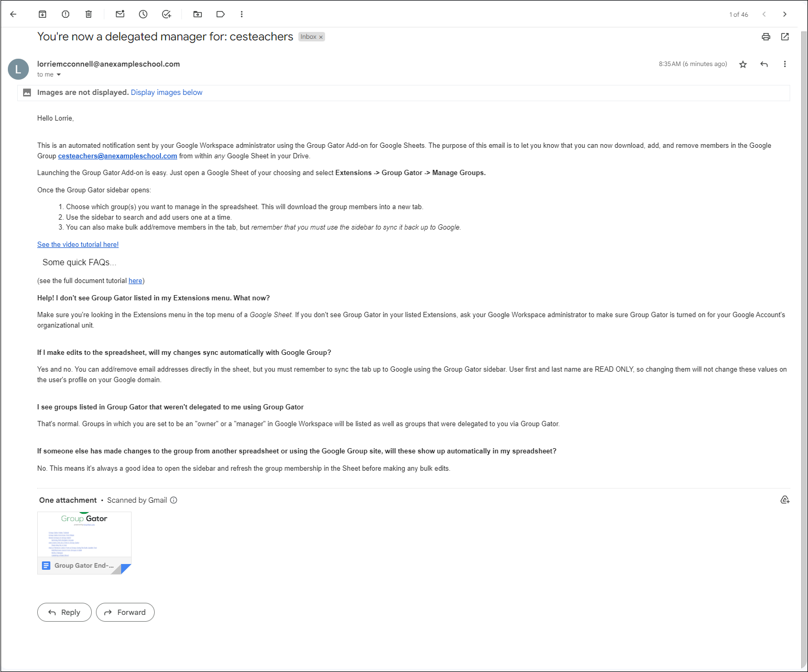Click the Google Docs icon on attachment
Image resolution: width=808 pixels, height=672 pixels.
click(46, 566)
